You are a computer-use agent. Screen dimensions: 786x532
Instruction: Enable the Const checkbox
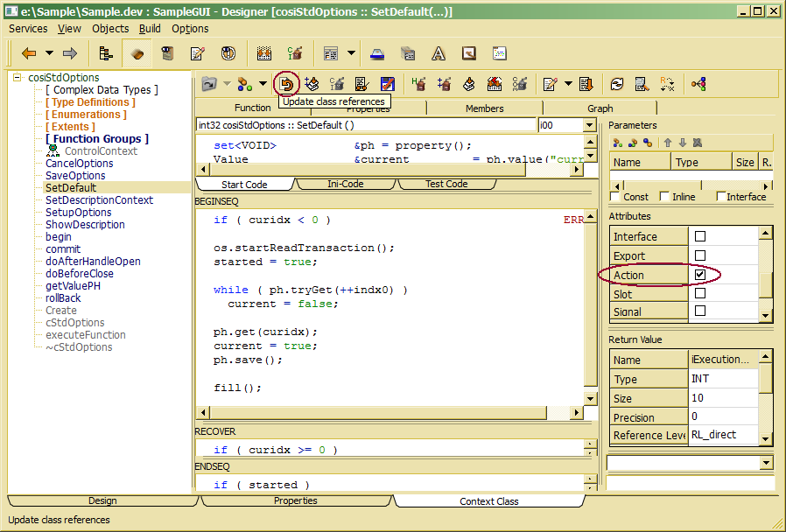click(615, 197)
